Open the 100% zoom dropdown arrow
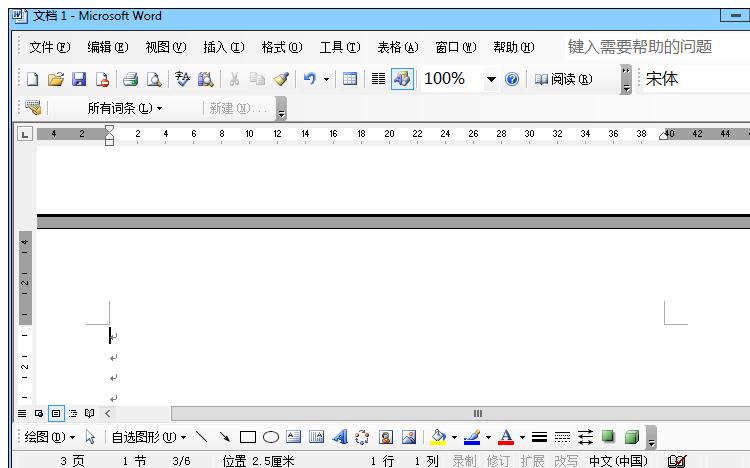The height and width of the screenshot is (468, 750). [x=491, y=79]
